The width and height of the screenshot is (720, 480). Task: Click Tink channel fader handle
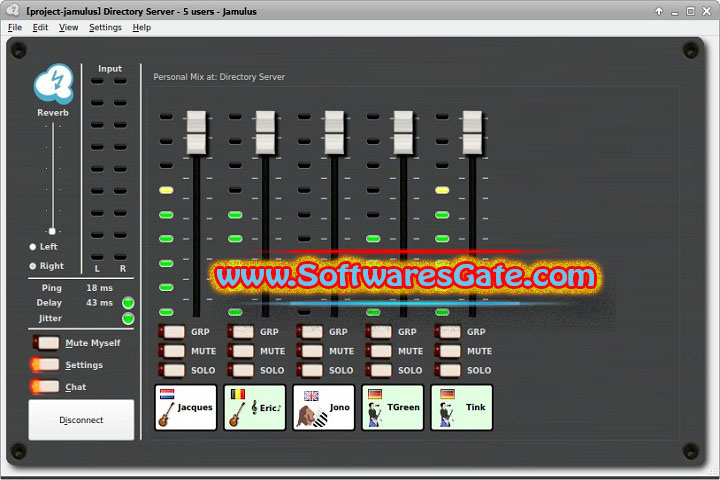coord(472,133)
